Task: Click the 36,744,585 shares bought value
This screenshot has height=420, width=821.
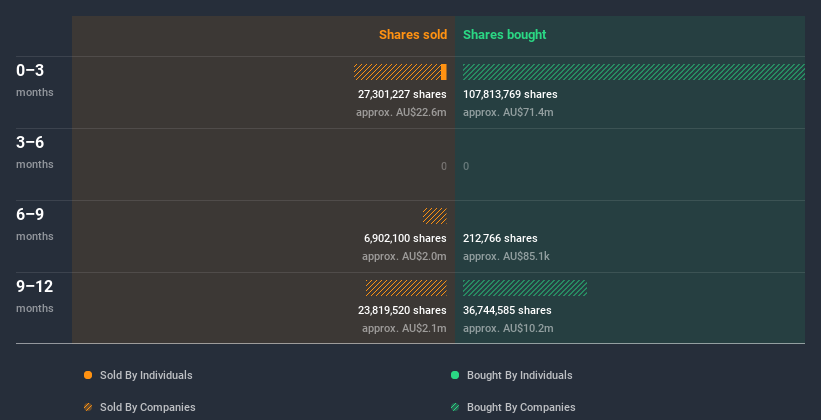Action: [507, 310]
